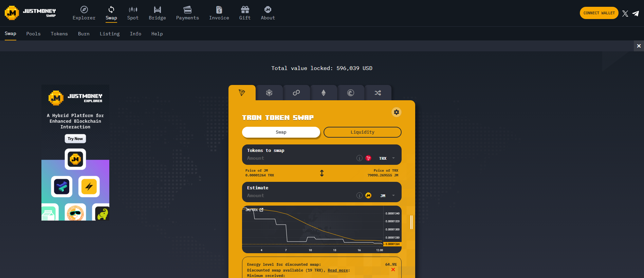Click Try Now in the Explorer ad
Image resolution: width=644 pixels, height=278 pixels.
75,139
